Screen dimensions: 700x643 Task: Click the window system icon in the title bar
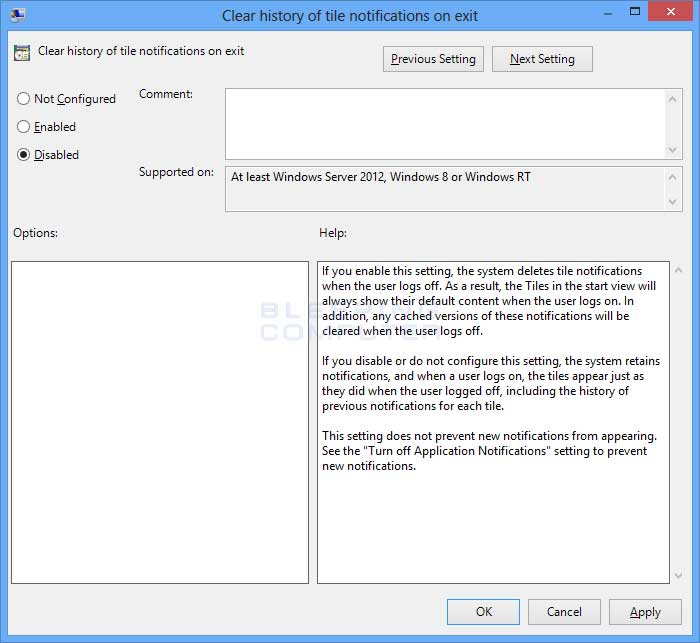(x=18, y=15)
